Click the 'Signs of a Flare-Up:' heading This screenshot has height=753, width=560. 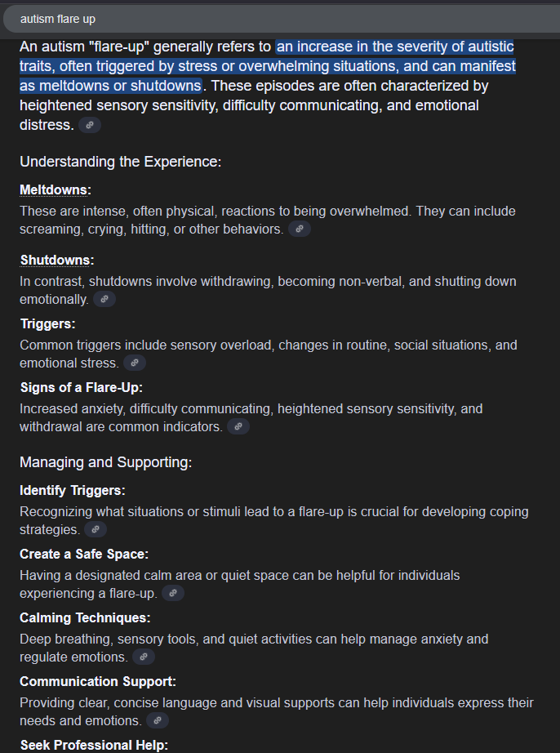tap(81, 388)
